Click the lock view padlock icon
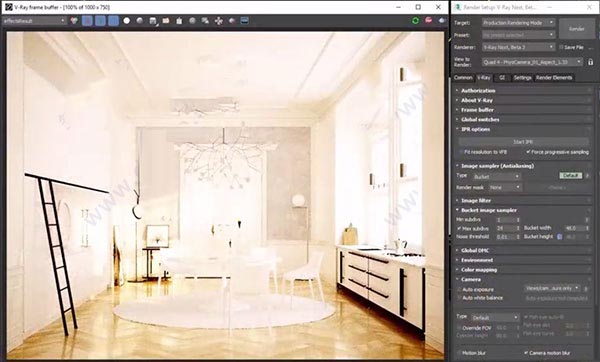600x362 pixels. tap(590, 62)
